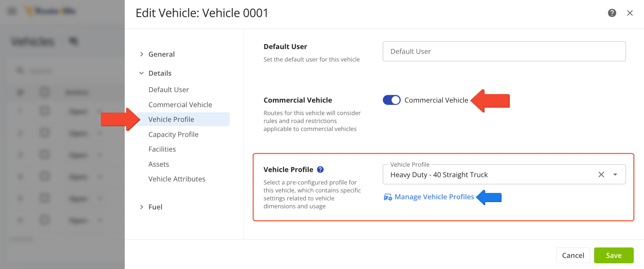Open Manage Vehicle Profiles link
This screenshot has width=644, height=269.
[x=434, y=197]
